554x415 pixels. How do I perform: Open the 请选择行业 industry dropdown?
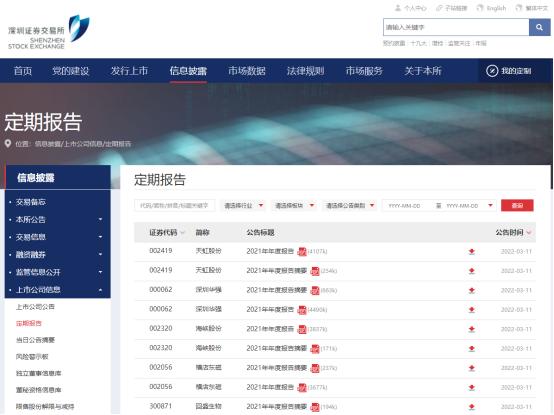243,206
